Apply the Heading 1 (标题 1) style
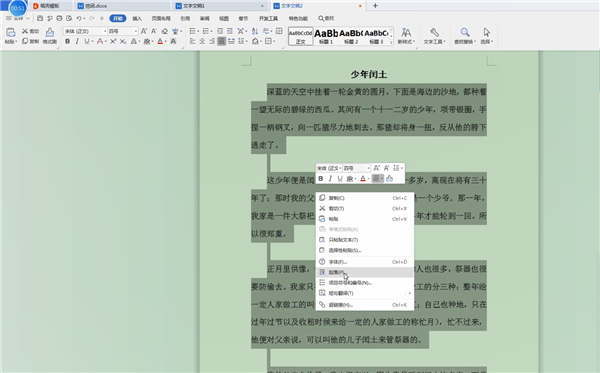Screen dimensions: 600x373 point(326,36)
